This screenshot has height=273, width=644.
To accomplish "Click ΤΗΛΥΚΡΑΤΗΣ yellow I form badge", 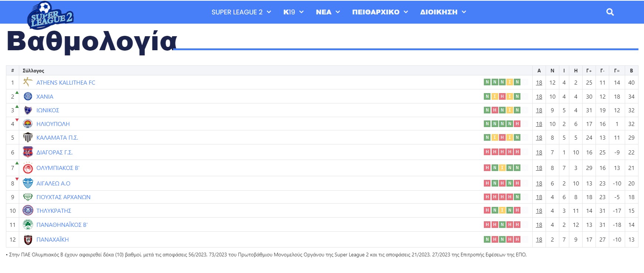I will [502, 210].
